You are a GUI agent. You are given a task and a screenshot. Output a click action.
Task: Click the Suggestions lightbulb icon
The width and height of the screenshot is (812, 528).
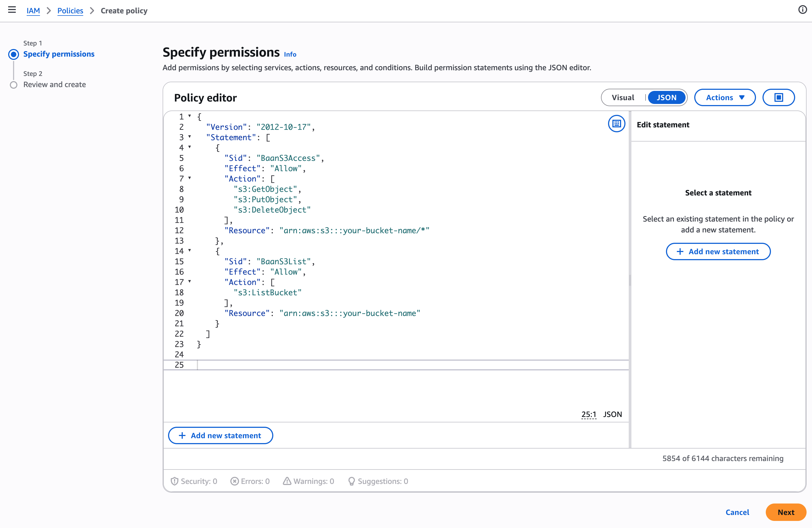pos(351,481)
